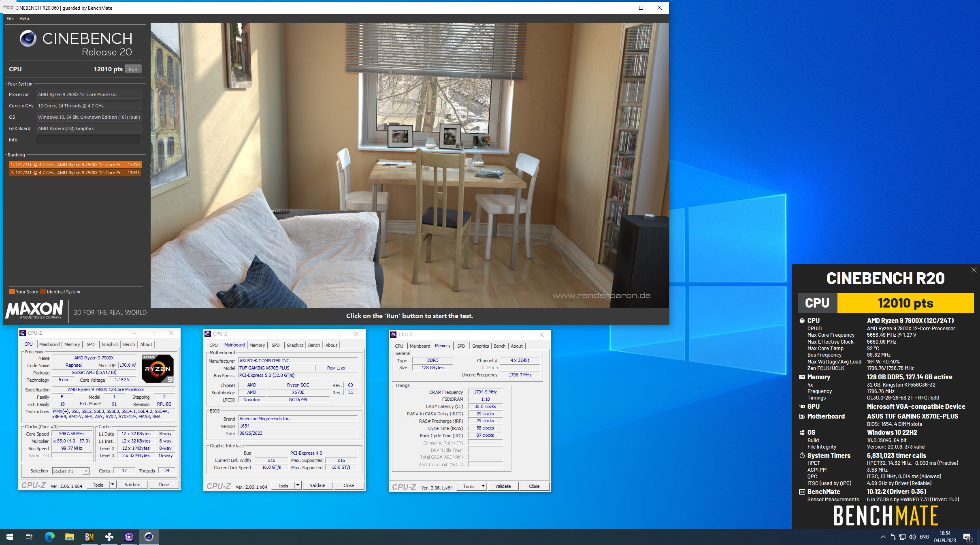Click the title bar icon of the CPU-Z Memory window
This screenshot has height=545, width=980.
(x=393, y=335)
